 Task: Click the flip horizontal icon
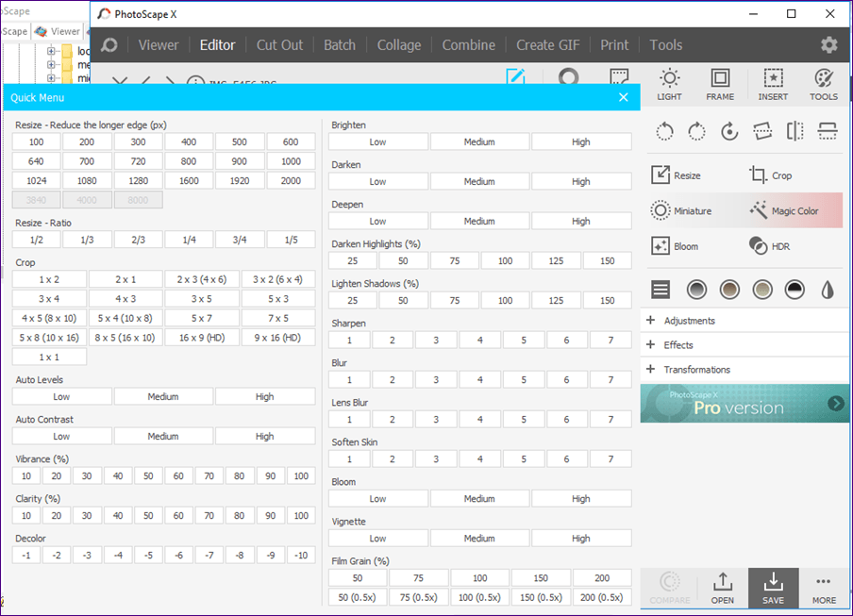[x=794, y=131]
